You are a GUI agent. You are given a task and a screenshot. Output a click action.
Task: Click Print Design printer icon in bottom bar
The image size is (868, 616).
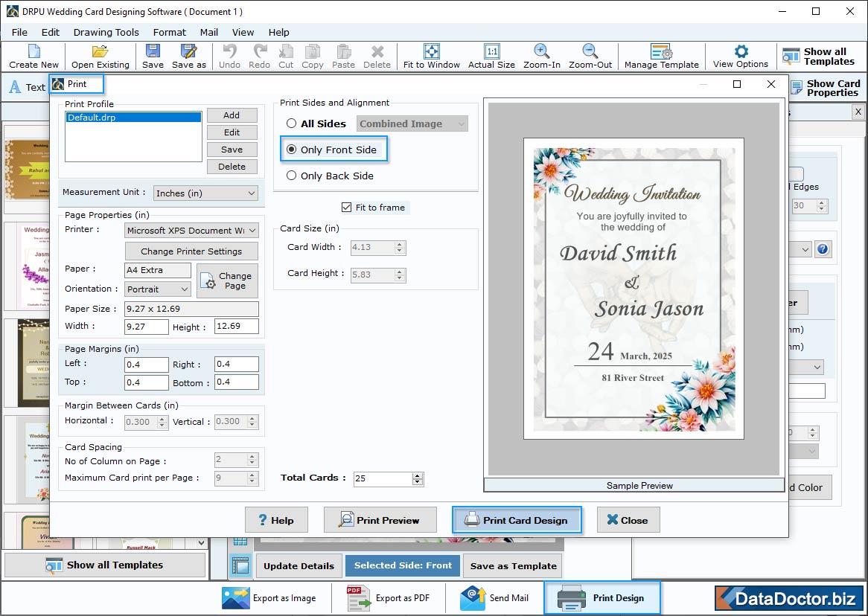[x=571, y=597]
